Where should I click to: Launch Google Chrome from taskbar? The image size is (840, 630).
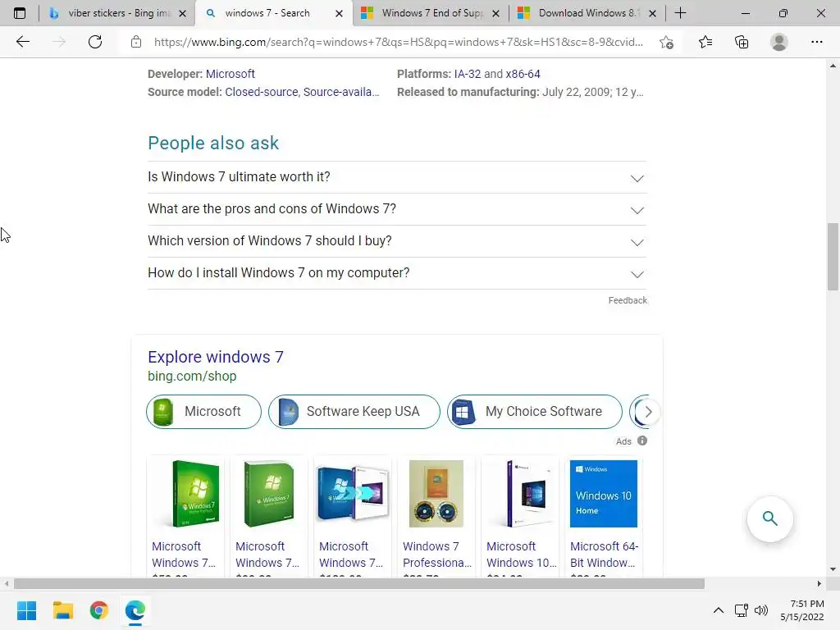(98, 610)
